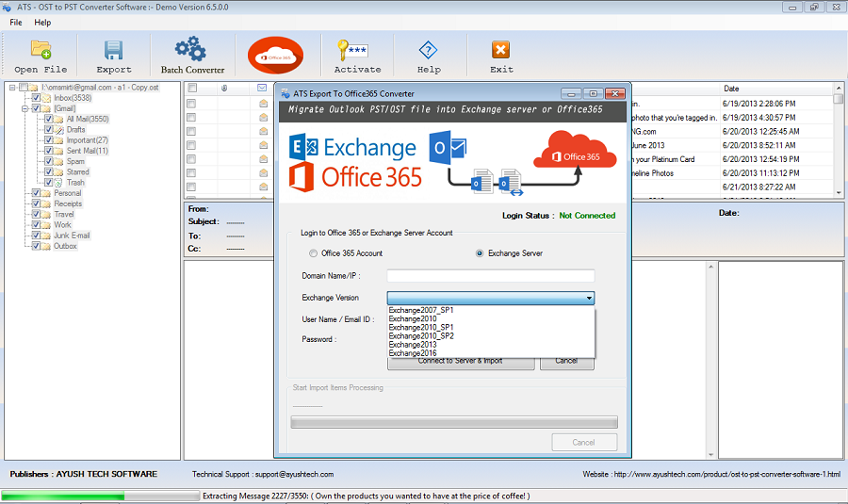Click the import items progress bar in dialog
Screen dimensions: 848x504
click(454, 422)
